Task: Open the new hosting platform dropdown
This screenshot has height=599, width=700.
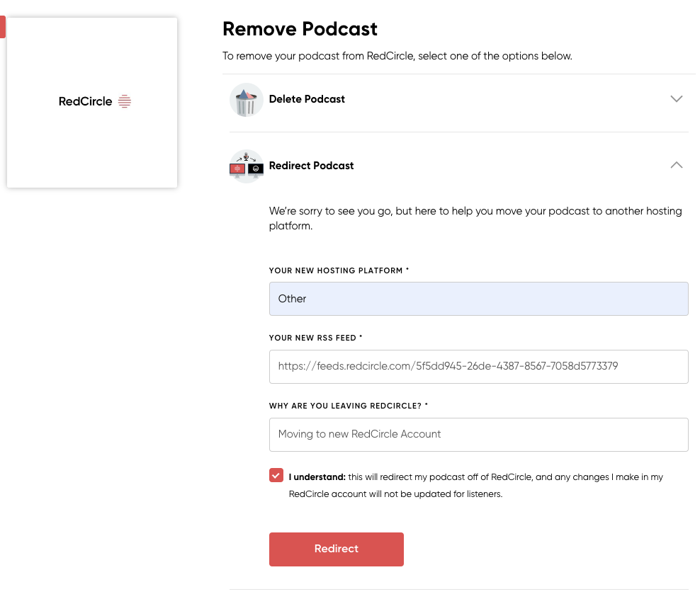Action: click(x=478, y=299)
